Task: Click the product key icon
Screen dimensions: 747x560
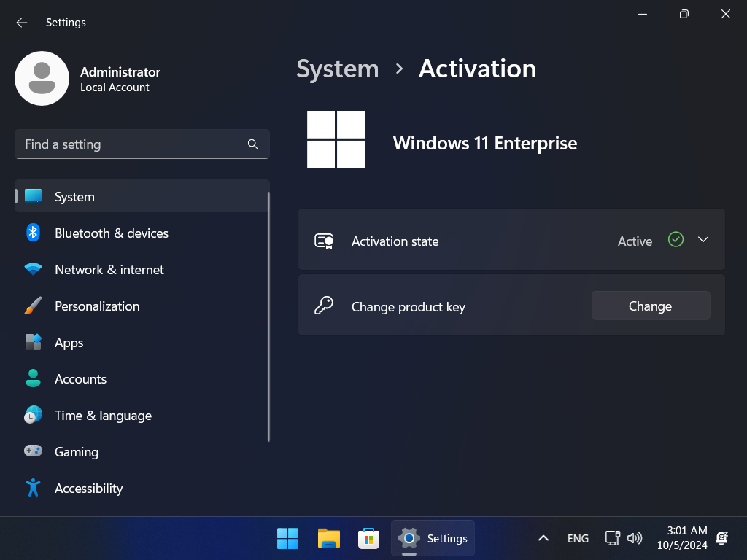Action: coord(324,306)
